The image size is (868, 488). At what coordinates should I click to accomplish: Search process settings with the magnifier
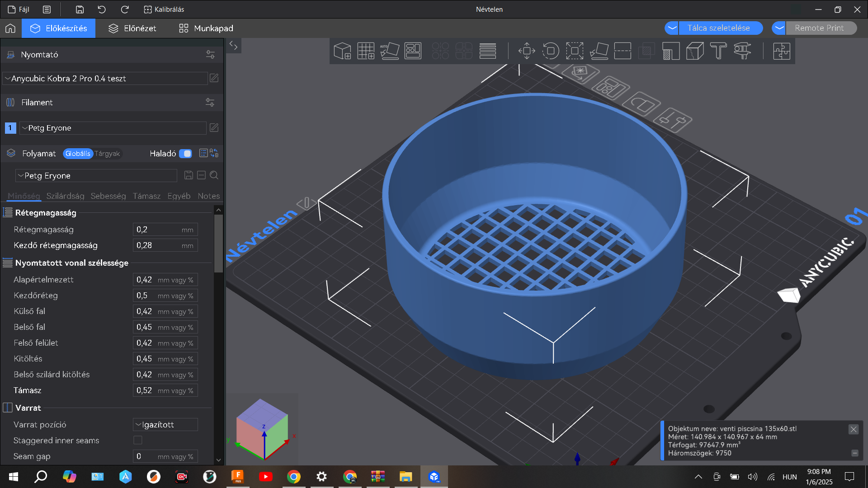[x=214, y=175]
